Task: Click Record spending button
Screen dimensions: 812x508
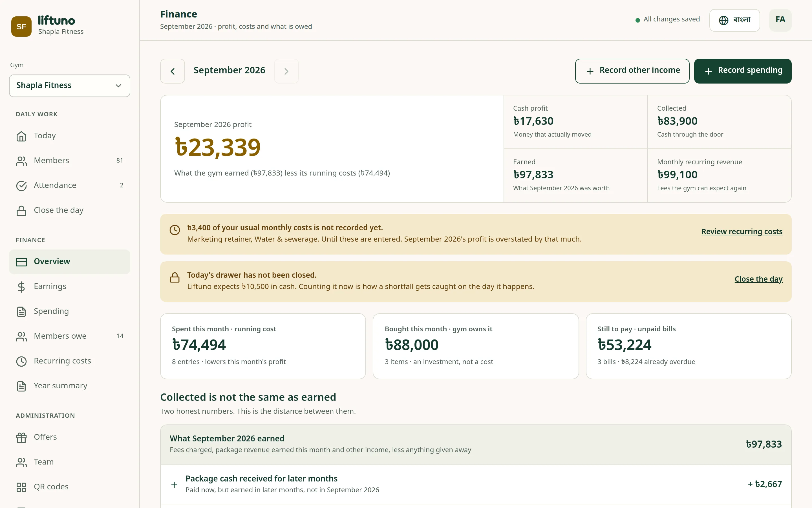Action: pos(743,71)
